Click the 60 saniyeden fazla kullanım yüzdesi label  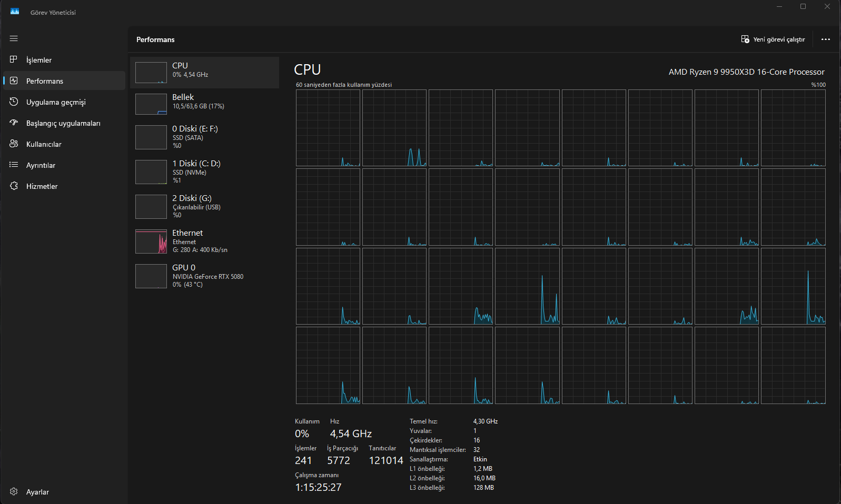point(344,85)
